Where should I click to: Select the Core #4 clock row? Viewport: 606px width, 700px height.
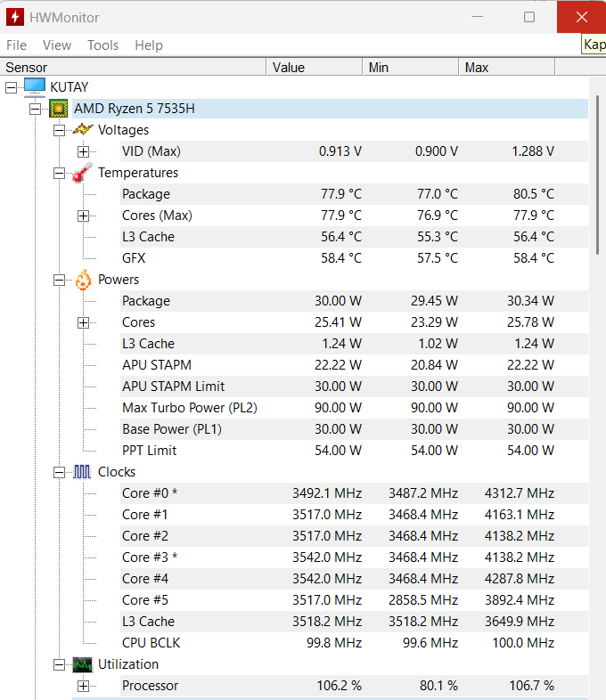point(354,579)
